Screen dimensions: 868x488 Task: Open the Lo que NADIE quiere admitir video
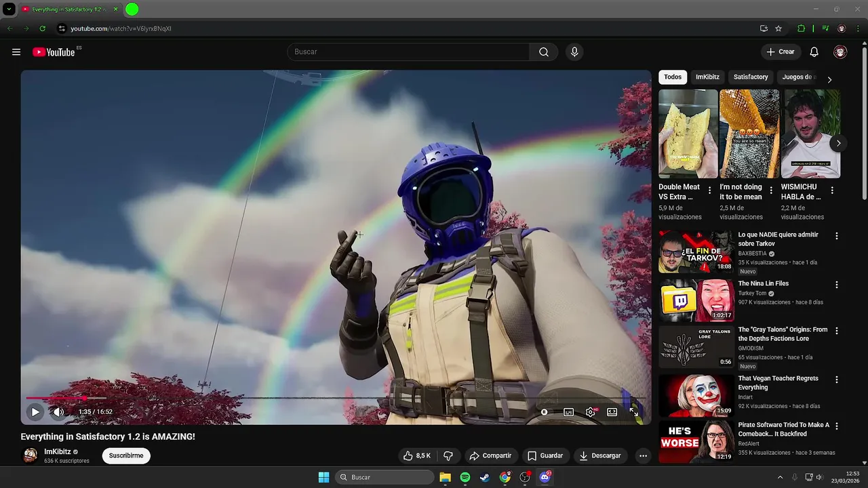(x=778, y=239)
